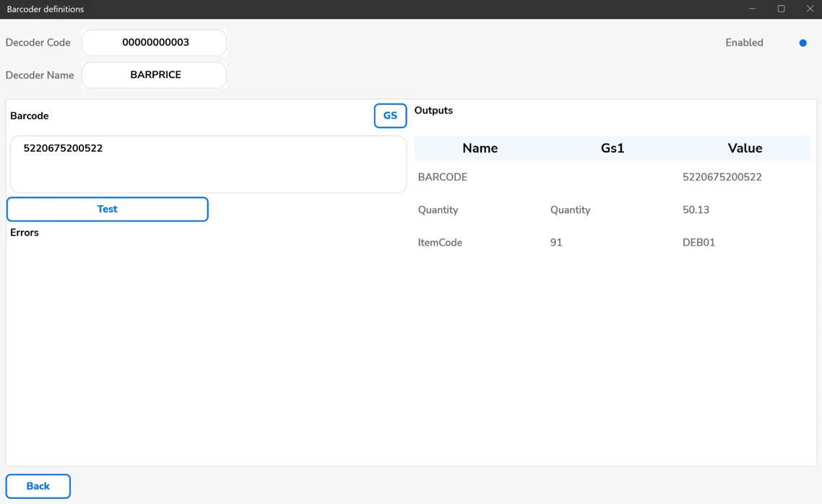Click the Name column header
This screenshot has width=822, height=504.
click(480, 148)
